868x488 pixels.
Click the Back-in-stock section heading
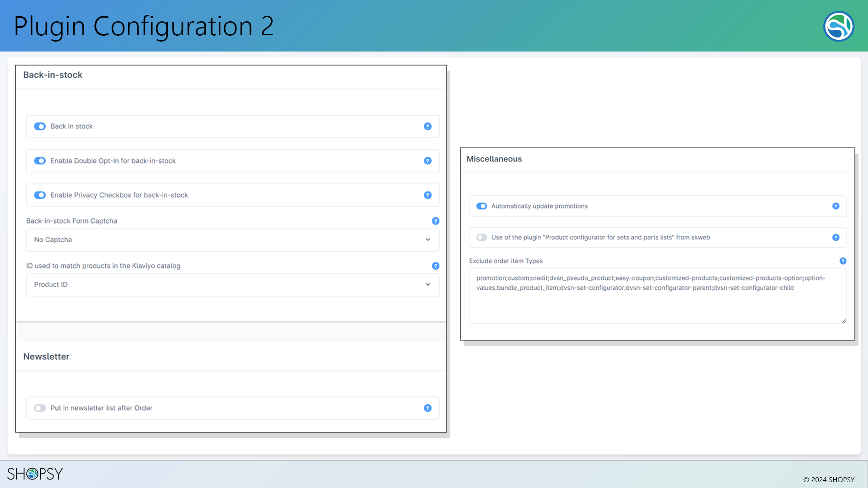click(53, 75)
